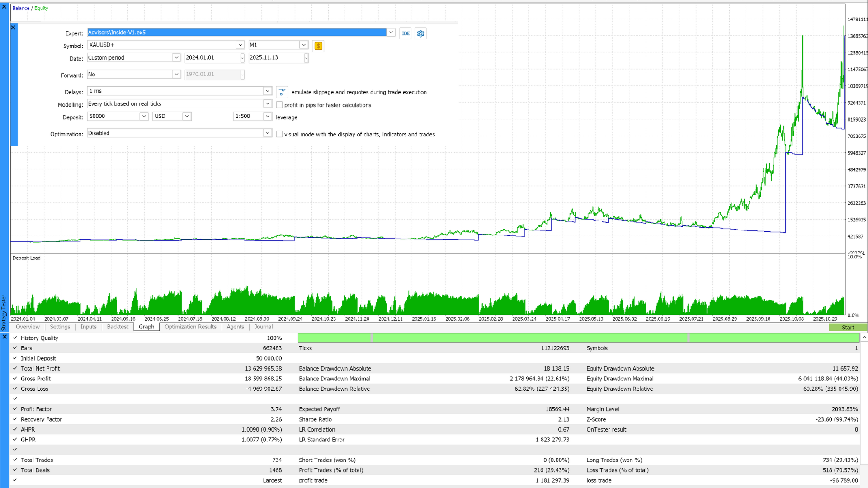Open the M1 timeframe dropdown
Image resolution: width=868 pixels, height=488 pixels.
304,45
